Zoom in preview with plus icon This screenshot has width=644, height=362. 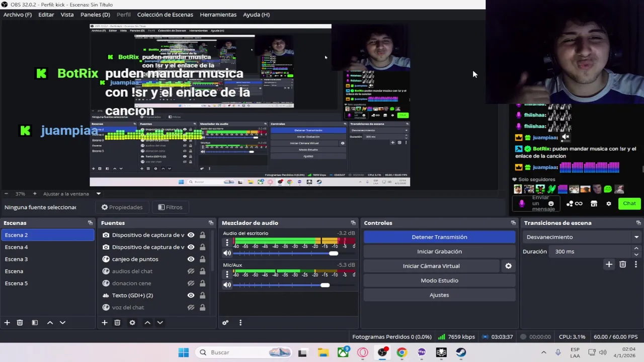[35, 194]
